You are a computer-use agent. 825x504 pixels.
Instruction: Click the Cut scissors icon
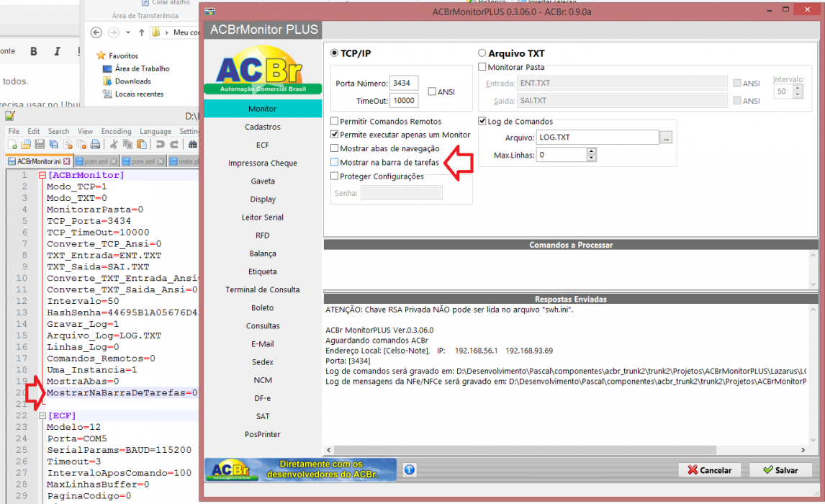pos(114,144)
